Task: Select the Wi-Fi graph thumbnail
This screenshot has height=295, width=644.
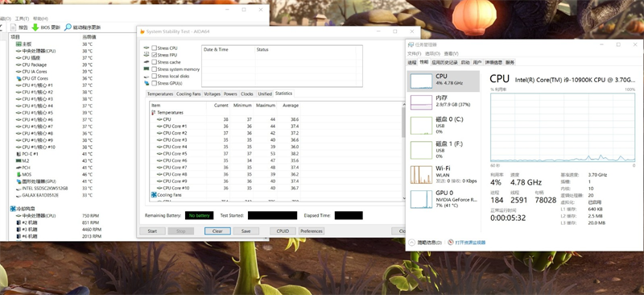Action: [421, 174]
